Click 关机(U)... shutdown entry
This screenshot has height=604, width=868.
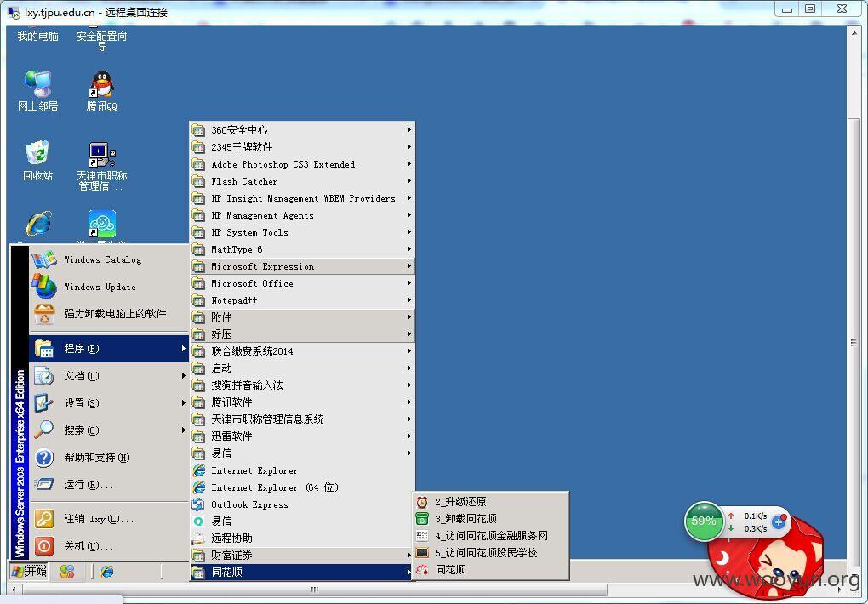(109, 546)
